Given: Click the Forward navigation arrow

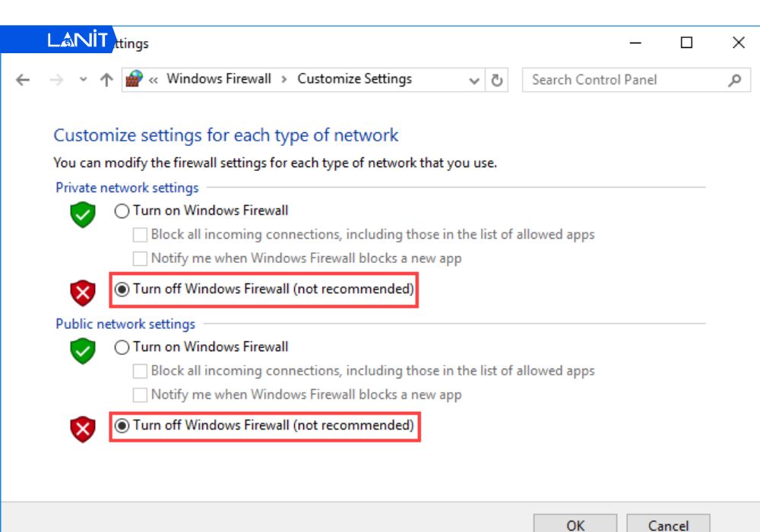Looking at the screenshot, I should tap(55, 80).
